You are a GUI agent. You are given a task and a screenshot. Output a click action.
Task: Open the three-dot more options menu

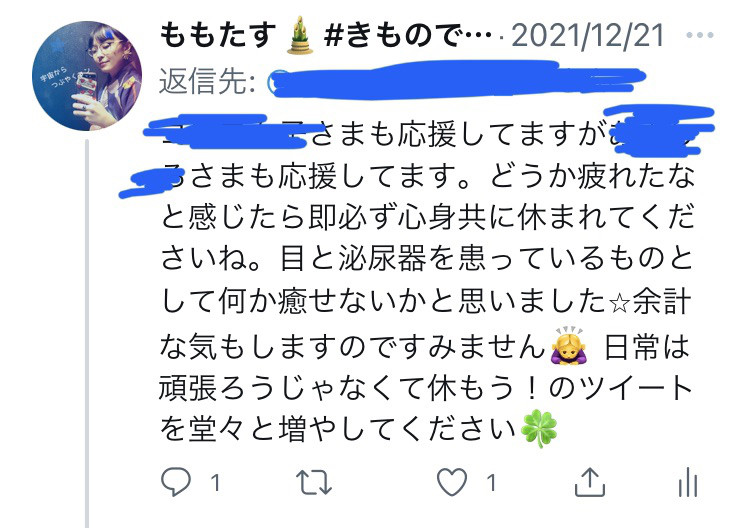[x=700, y=35]
